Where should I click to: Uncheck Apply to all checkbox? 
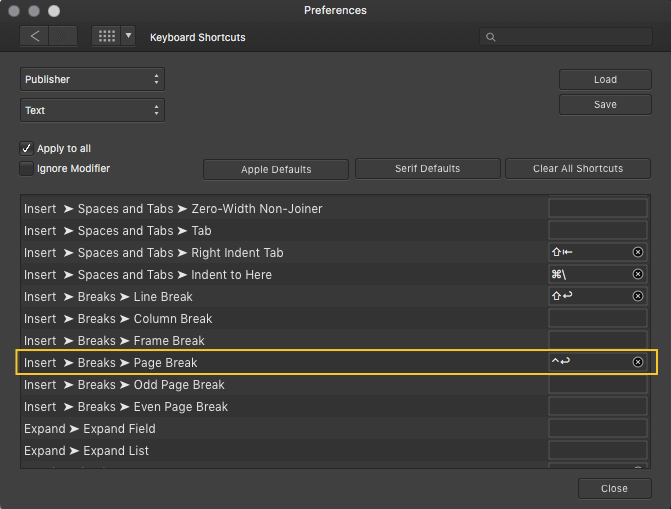point(27,148)
